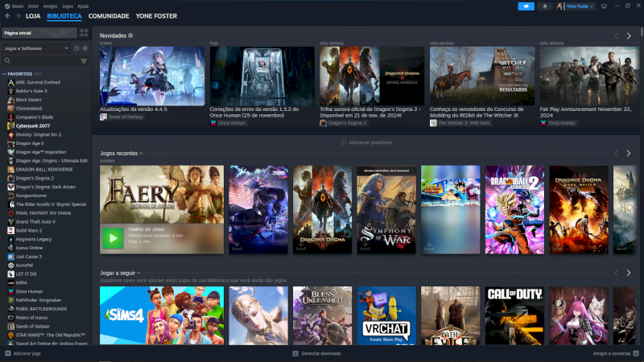Select Baldur's Gate 3 in library list
Screen dimensions: 644x362
point(31,91)
